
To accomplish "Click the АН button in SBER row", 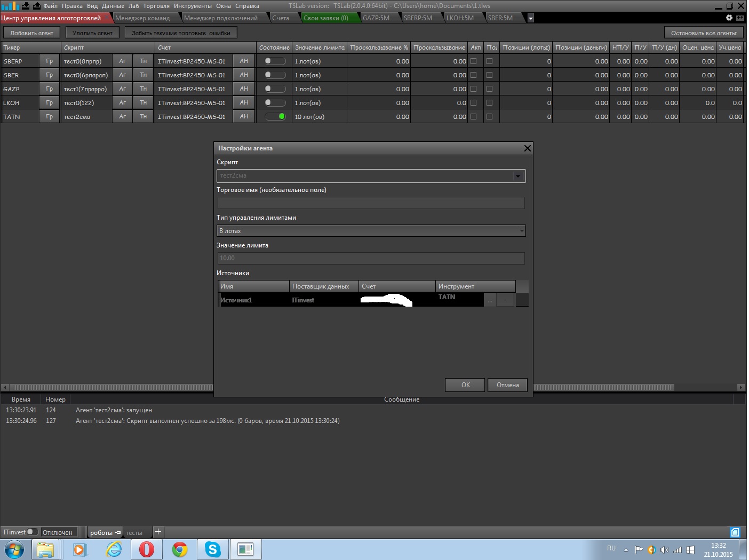I will pyautogui.click(x=244, y=75).
